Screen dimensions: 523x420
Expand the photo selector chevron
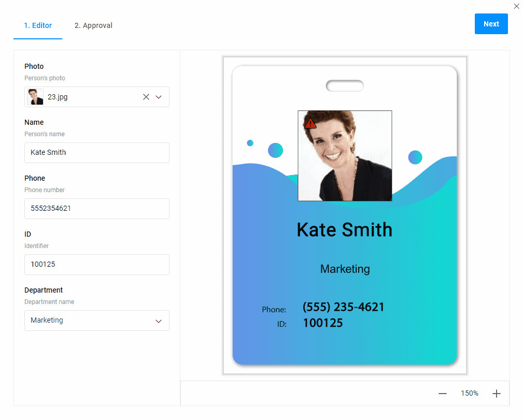(x=159, y=96)
